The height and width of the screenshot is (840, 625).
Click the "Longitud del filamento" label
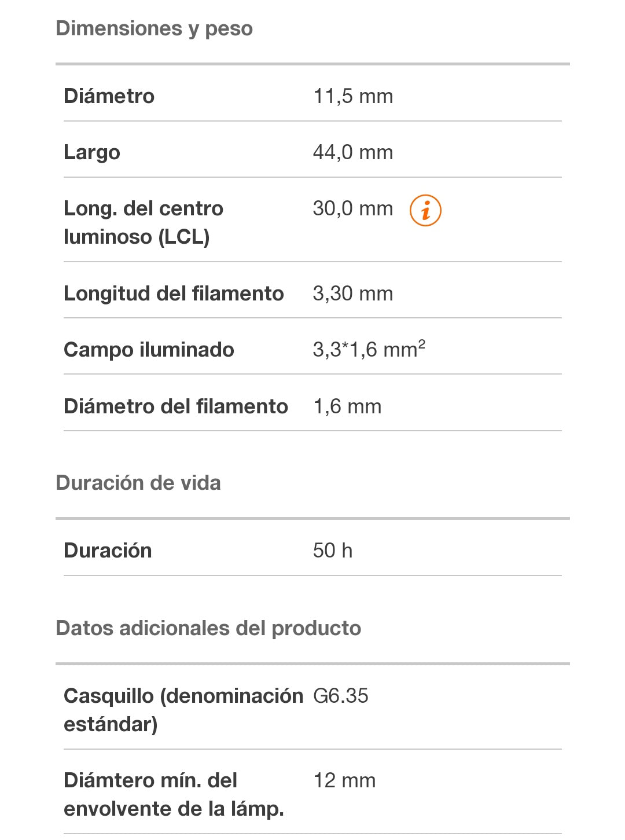pyautogui.click(x=174, y=294)
